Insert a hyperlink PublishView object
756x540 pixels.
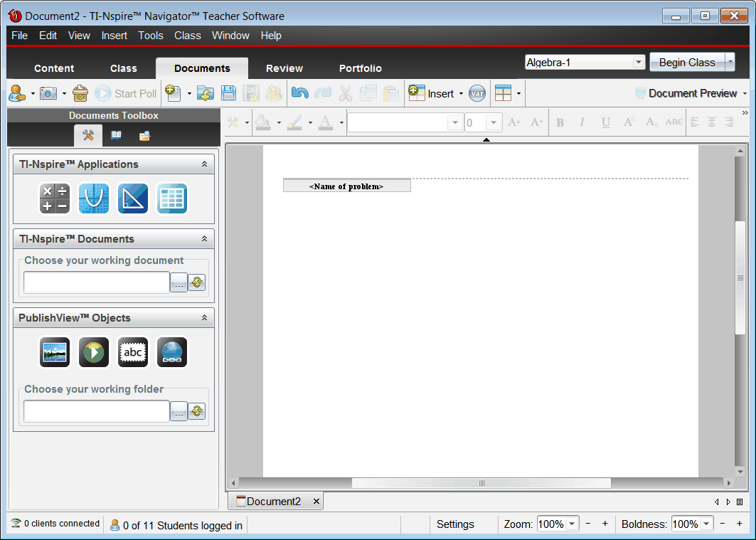(172, 352)
